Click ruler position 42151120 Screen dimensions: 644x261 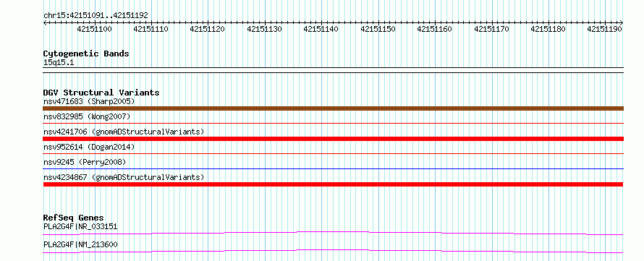208,29
